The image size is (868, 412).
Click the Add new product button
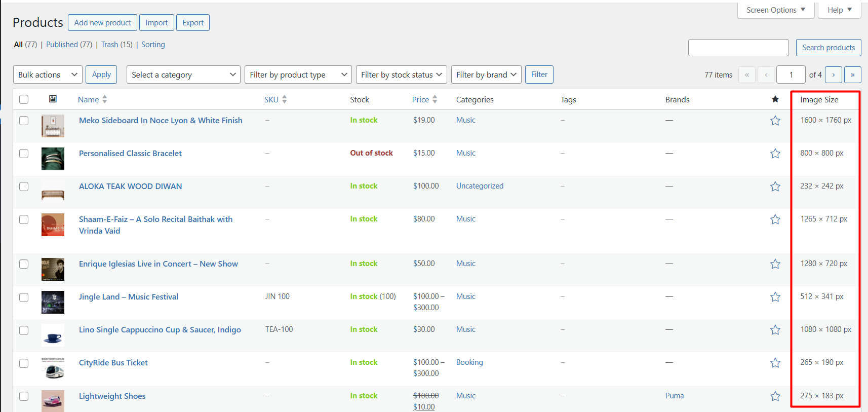point(102,23)
